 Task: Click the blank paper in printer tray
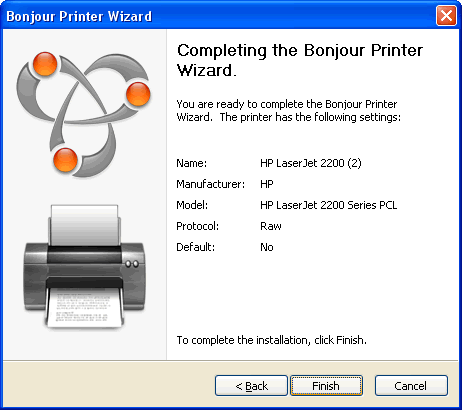(x=85, y=225)
